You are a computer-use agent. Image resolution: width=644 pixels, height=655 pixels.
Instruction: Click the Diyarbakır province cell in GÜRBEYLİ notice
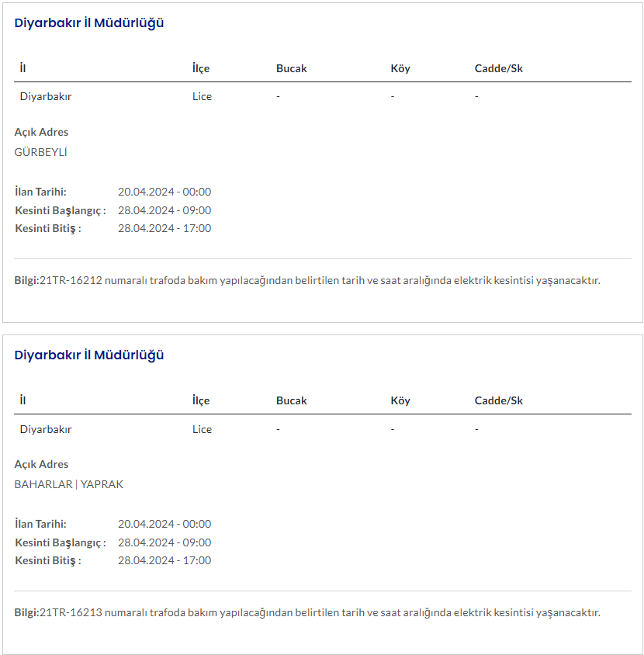pyautogui.click(x=46, y=97)
